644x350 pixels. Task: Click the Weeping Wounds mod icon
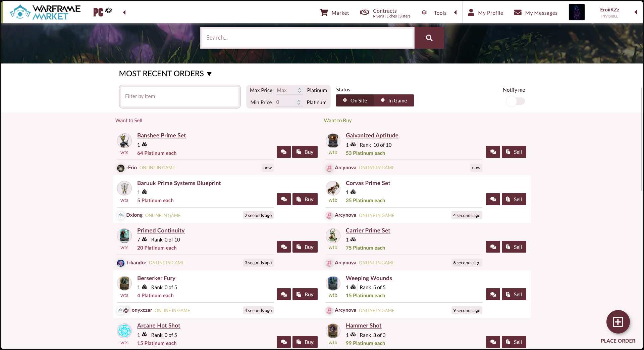pyautogui.click(x=333, y=283)
